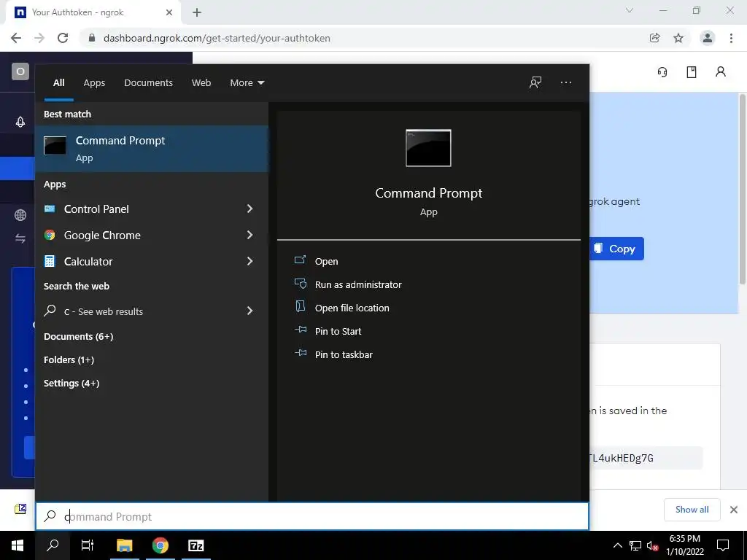The width and height of the screenshot is (747, 560).
Task: Open the Chrome three-dot menu
Action: (x=731, y=38)
